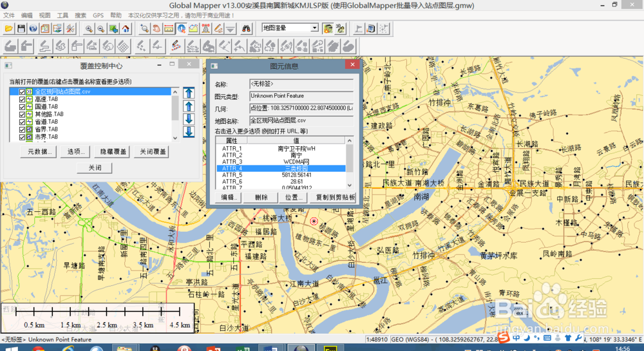Click the 位置... button in feature info
644x351 pixels.
(293, 198)
